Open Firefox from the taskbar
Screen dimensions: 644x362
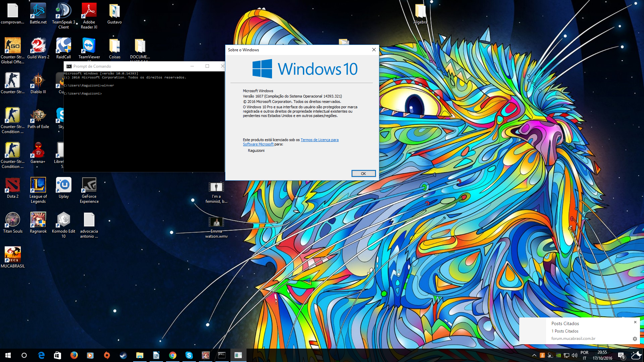tap(74, 355)
